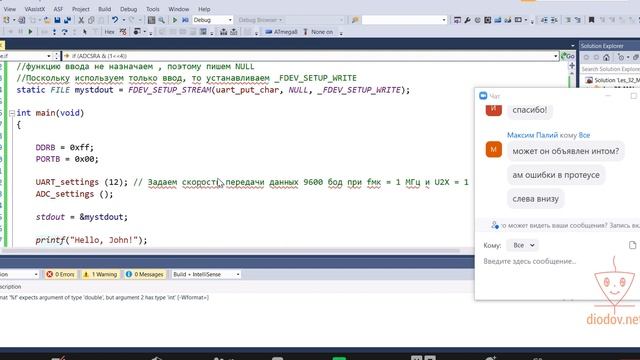Open the Debug configuration dropdown
Viewport: 640px width, 360px height.
pyautogui.click(x=212, y=20)
